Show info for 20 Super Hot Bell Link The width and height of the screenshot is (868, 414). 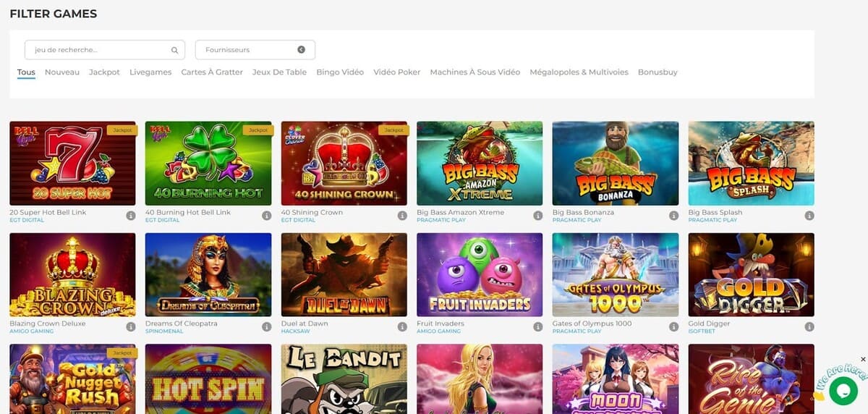tap(131, 216)
